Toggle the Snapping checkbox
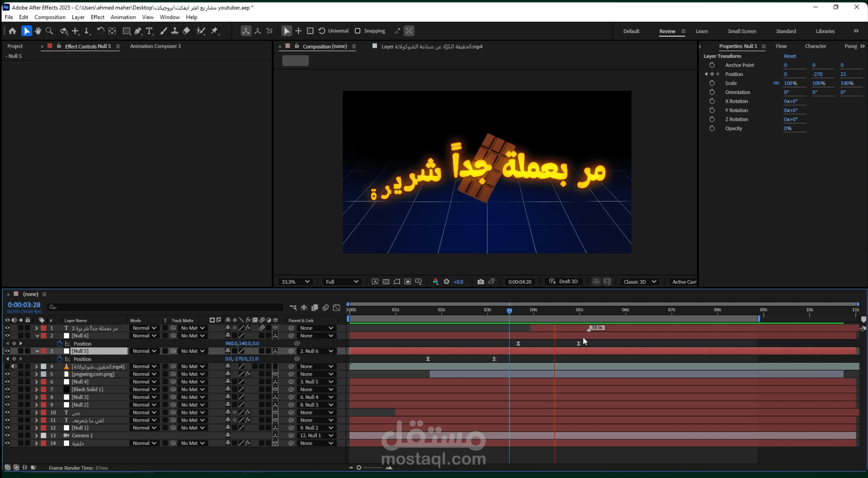The width and height of the screenshot is (868, 478). 357,31
